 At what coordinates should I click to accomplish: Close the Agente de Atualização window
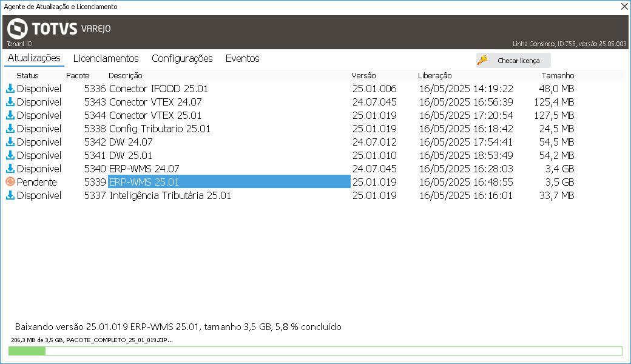[624, 7]
